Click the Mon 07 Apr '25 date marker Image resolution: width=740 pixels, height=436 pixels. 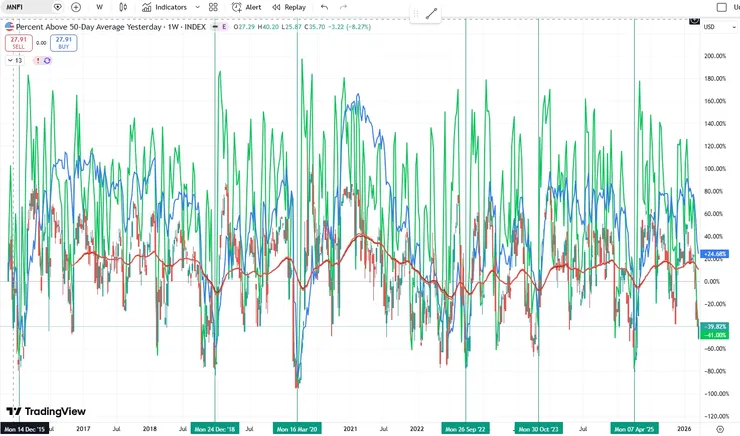(x=634, y=429)
